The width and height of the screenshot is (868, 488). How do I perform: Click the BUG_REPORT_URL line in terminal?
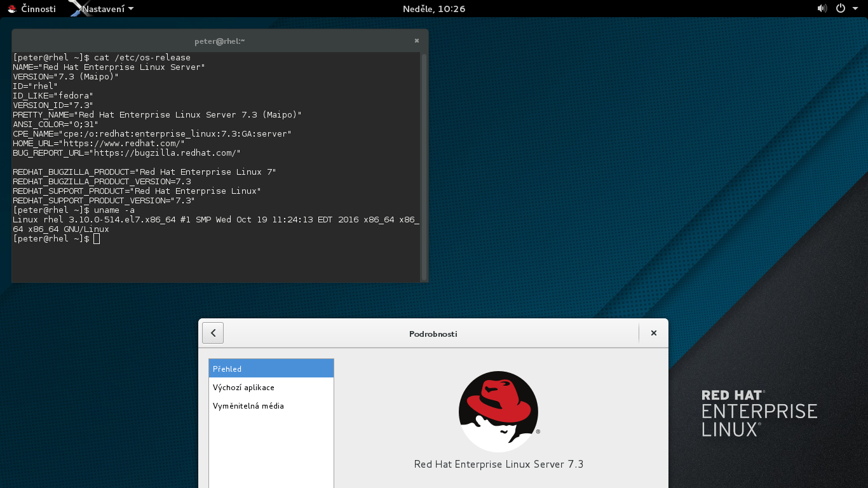click(127, 152)
